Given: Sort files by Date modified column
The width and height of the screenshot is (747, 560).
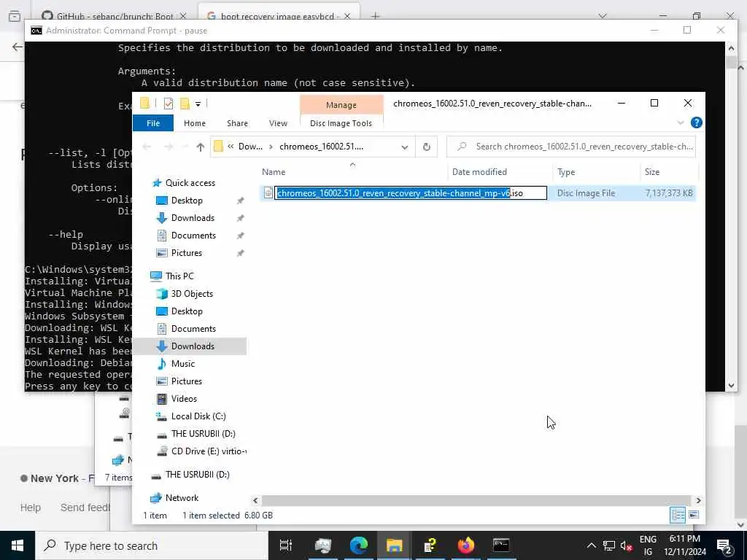Looking at the screenshot, I should coord(479,172).
